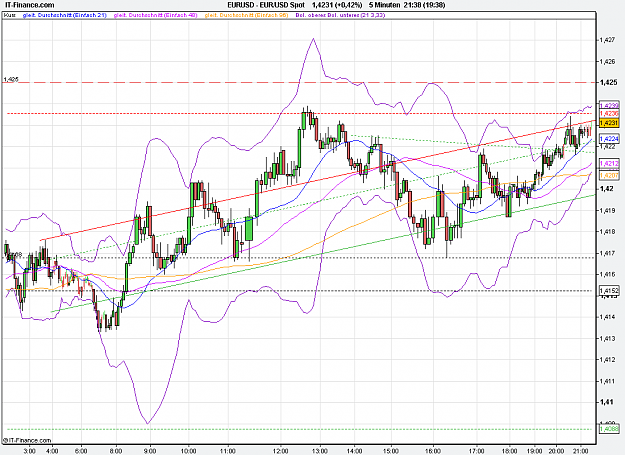
Task: Click the 1,425 label on left of dashed line
Action: coord(11,79)
